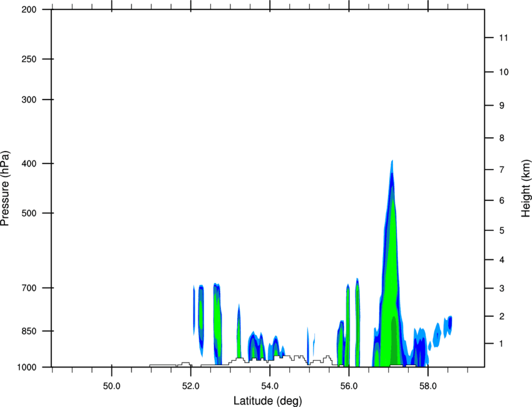Pick the 10 km height label

[504, 72]
